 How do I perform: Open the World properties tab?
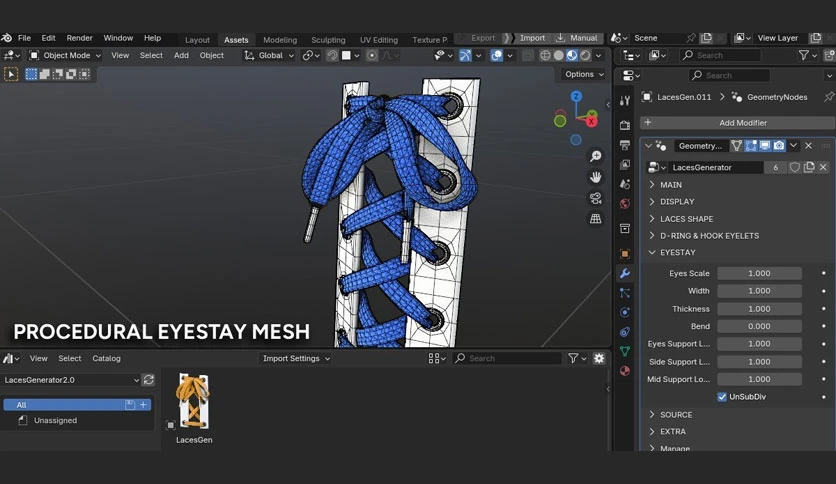[x=625, y=204]
